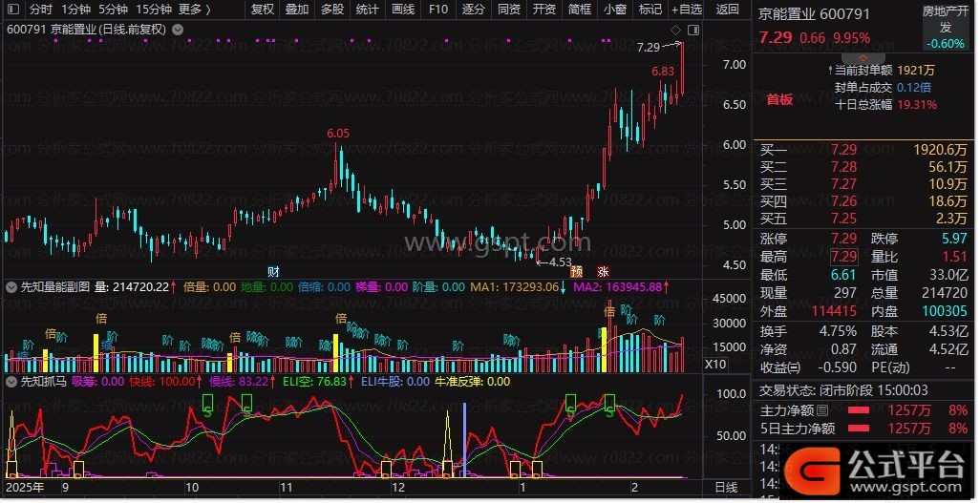Switch to the 分时 intraday view
Viewport: 980px width, 503px height.
tap(40, 10)
